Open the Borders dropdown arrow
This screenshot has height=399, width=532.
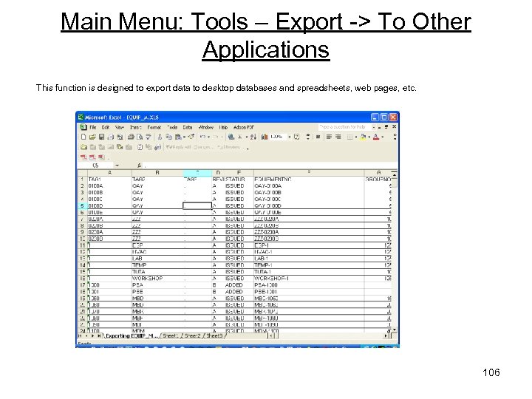(x=356, y=137)
